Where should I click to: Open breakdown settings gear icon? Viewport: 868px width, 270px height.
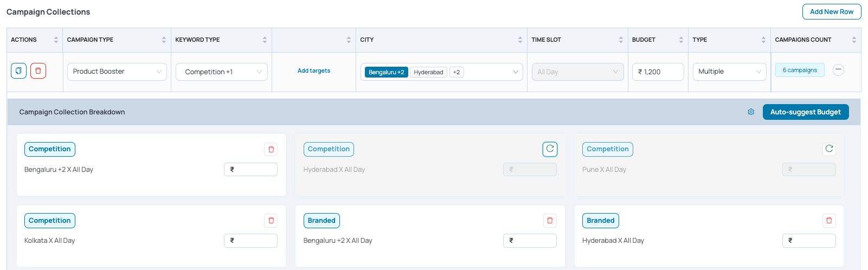[751, 112]
